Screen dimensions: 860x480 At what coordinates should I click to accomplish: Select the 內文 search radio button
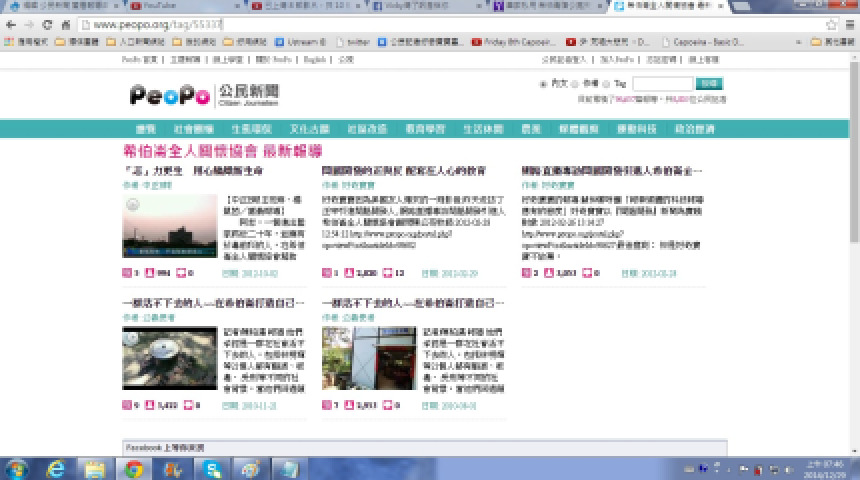pyautogui.click(x=543, y=84)
